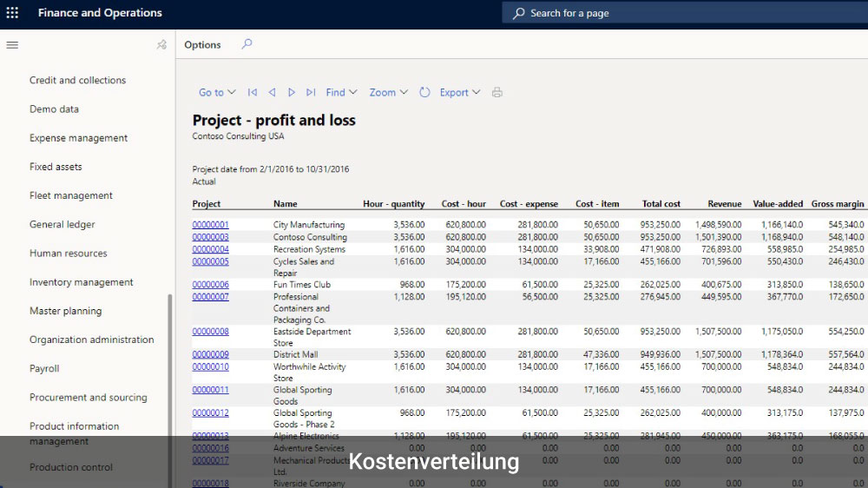Open Organization administration module
This screenshot has width=868, height=488.
pyautogui.click(x=91, y=340)
